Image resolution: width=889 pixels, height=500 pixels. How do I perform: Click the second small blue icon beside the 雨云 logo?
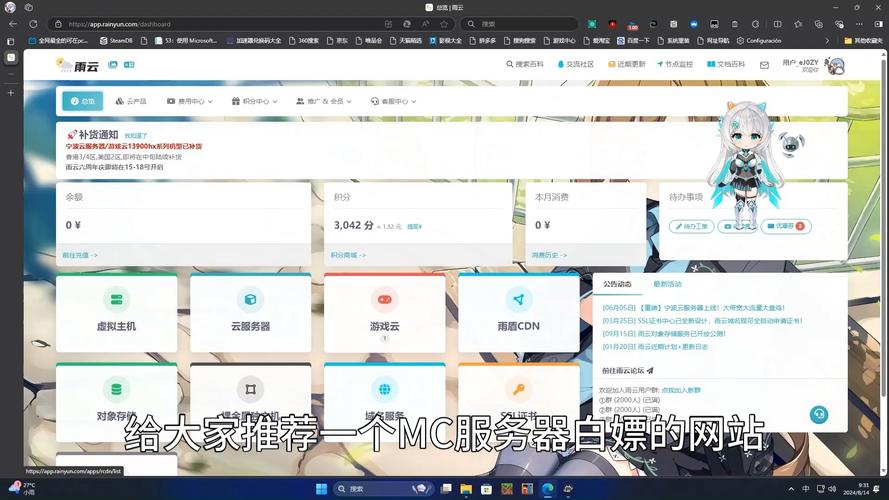129,65
